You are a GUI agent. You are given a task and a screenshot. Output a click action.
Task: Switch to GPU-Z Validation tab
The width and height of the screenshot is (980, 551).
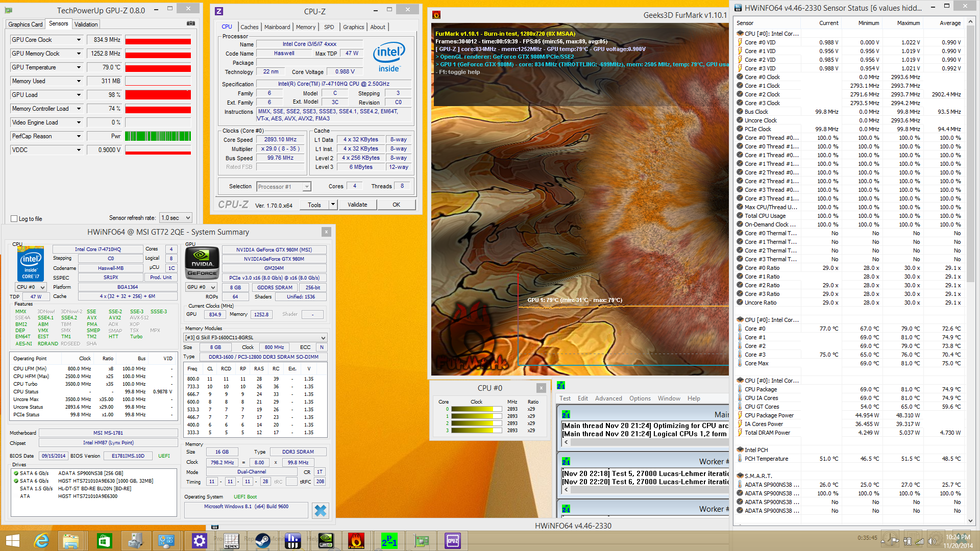coord(86,24)
